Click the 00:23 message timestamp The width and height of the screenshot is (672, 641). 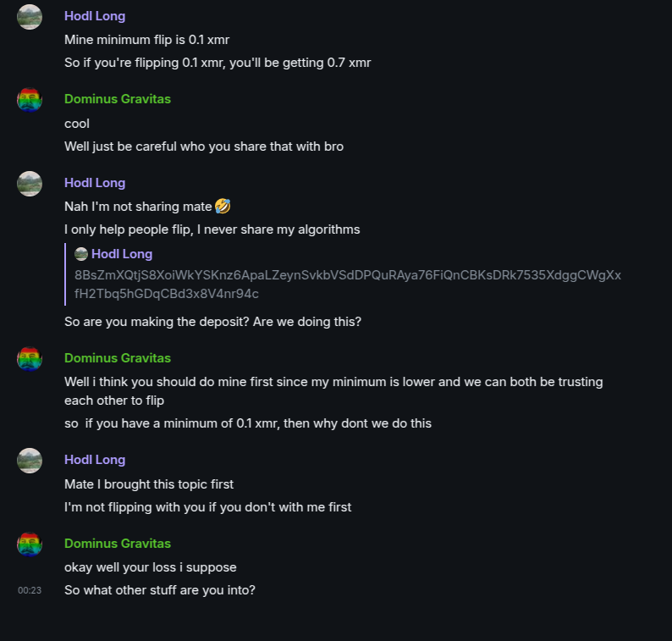pyautogui.click(x=30, y=590)
